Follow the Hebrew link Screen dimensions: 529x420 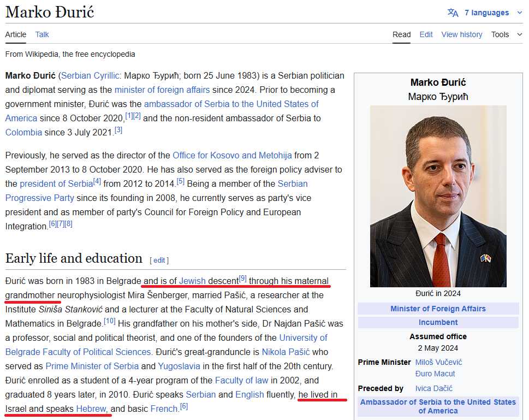[x=91, y=409]
